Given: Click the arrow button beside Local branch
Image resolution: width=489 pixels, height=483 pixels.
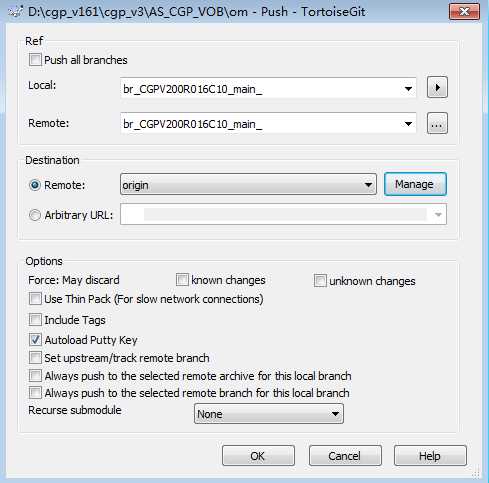Looking at the screenshot, I should click(437, 88).
